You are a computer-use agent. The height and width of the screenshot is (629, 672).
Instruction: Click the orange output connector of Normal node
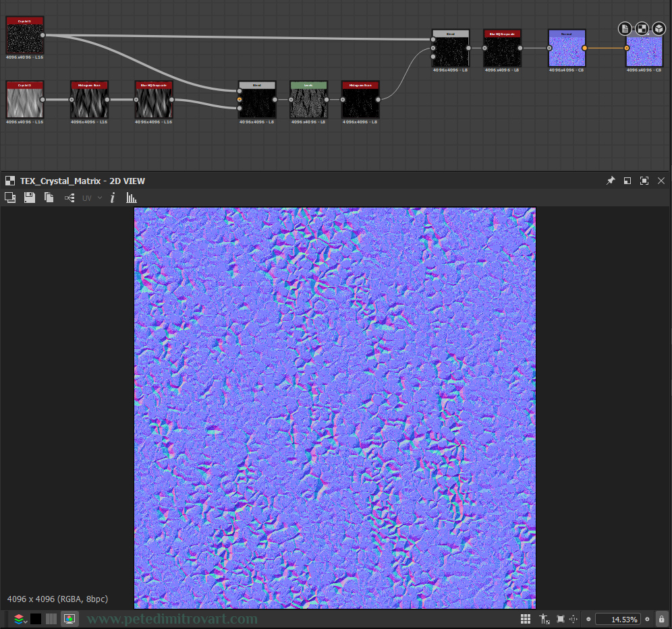[x=584, y=49]
